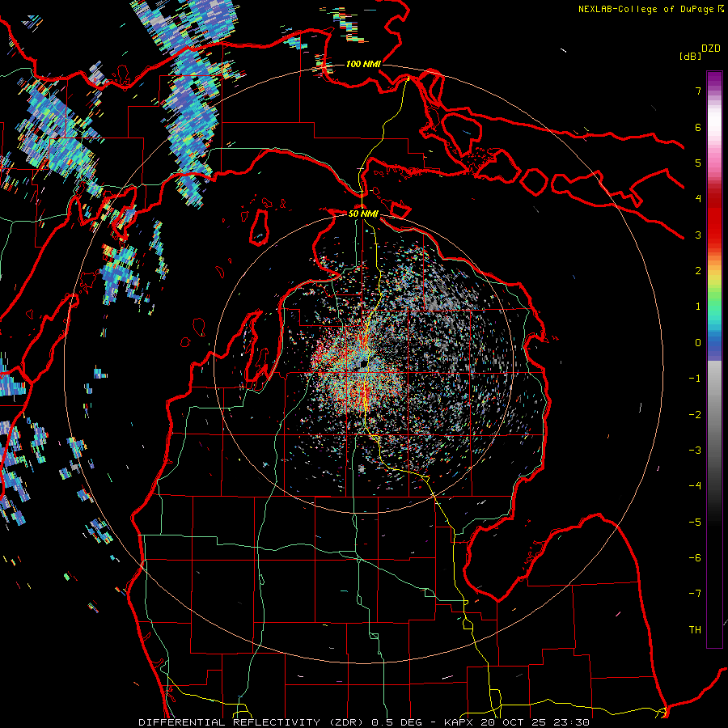
Task: Click the [dB] units label
Action: [690, 56]
